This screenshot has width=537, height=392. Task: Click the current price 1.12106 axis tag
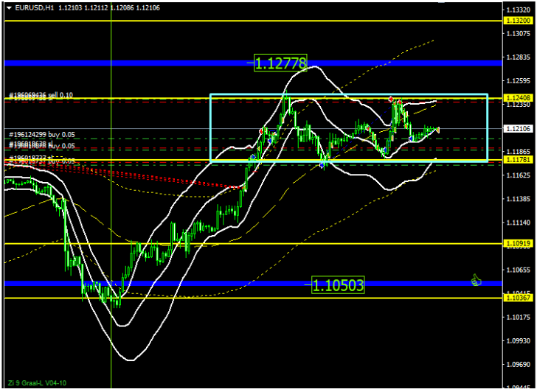coord(518,129)
